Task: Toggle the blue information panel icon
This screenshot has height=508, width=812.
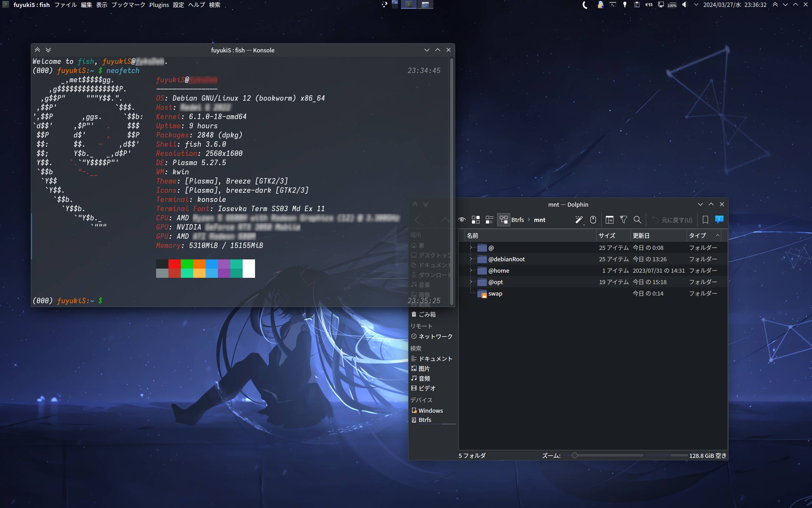Action: [719, 219]
